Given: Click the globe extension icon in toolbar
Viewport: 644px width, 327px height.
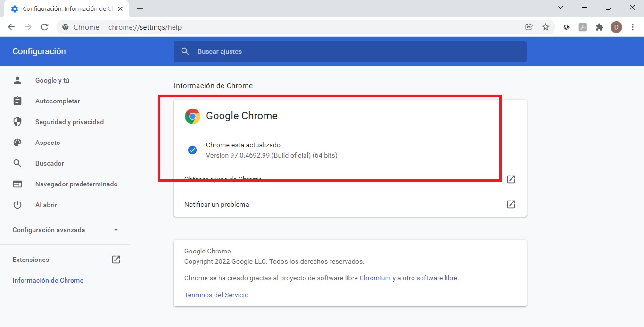Looking at the screenshot, I should click(x=567, y=27).
